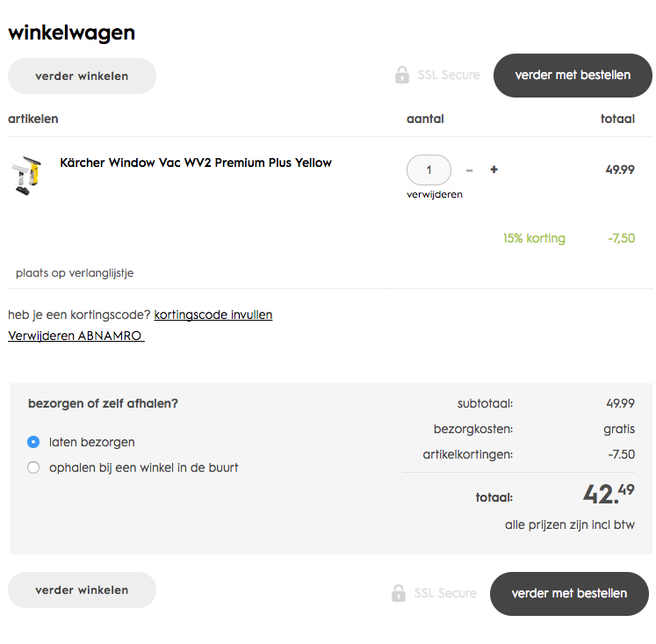Open the Kärcher Window Vac product thumbnail
The height and width of the screenshot is (644, 656).
tap(26, 175)
